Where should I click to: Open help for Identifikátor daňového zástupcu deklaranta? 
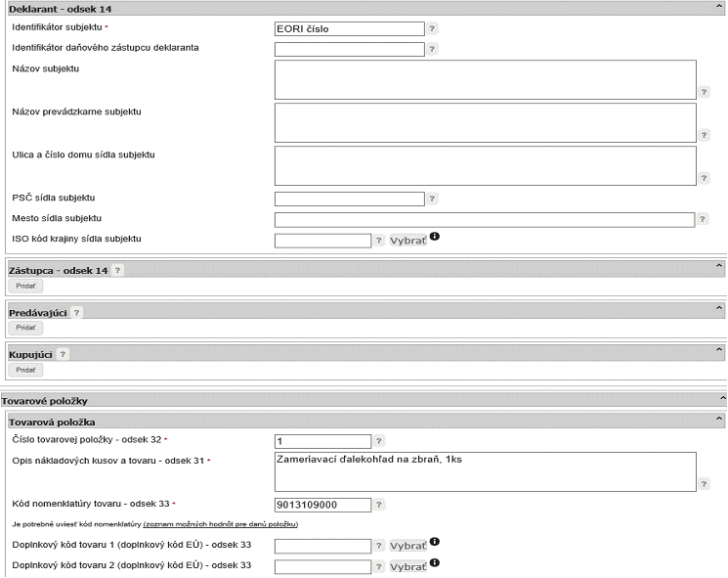click(432, 49)
